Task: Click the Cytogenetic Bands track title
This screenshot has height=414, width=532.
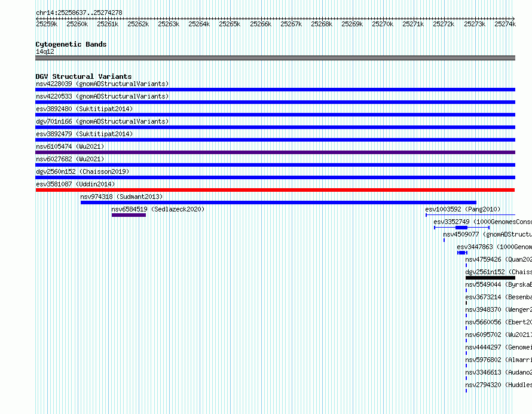Action: 71,44
